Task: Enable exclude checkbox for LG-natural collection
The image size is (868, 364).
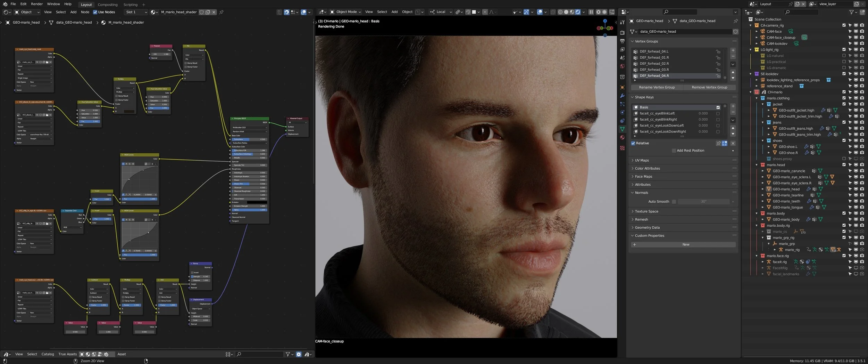Action: pyautogui.click(x=844, y=56)
